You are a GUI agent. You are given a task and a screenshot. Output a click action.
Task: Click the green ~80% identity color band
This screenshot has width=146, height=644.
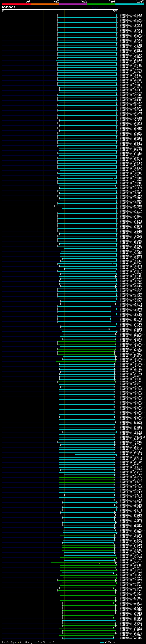coord(101,4)
